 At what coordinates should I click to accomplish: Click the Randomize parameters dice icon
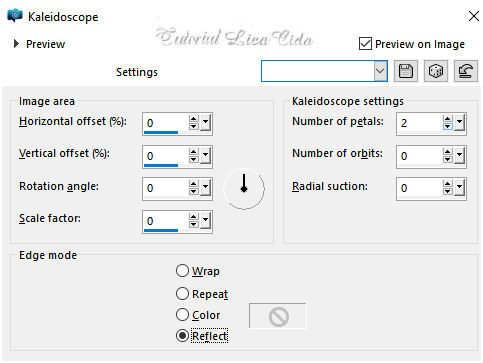click(436, 71)
